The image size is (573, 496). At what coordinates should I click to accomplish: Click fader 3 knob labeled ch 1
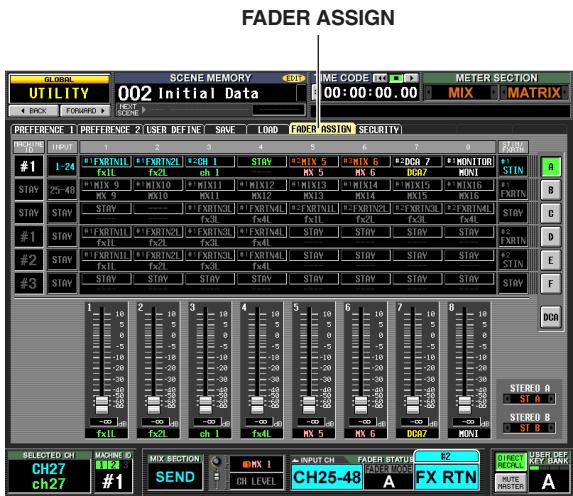tap(205, 405)
